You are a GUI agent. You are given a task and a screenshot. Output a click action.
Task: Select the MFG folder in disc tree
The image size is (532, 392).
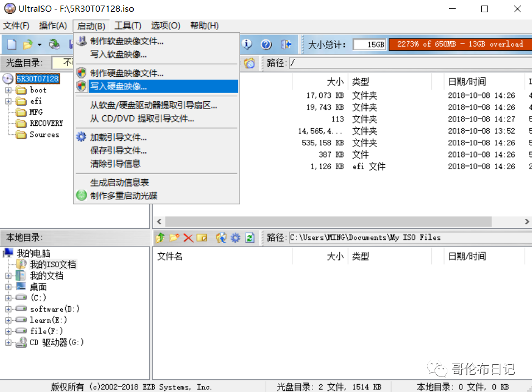[36, 112]
